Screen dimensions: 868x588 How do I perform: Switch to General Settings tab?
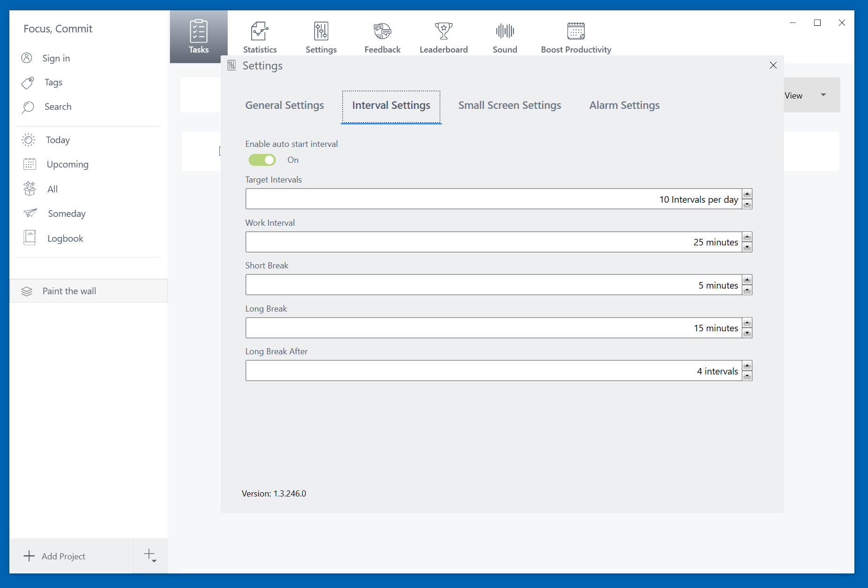284,106
